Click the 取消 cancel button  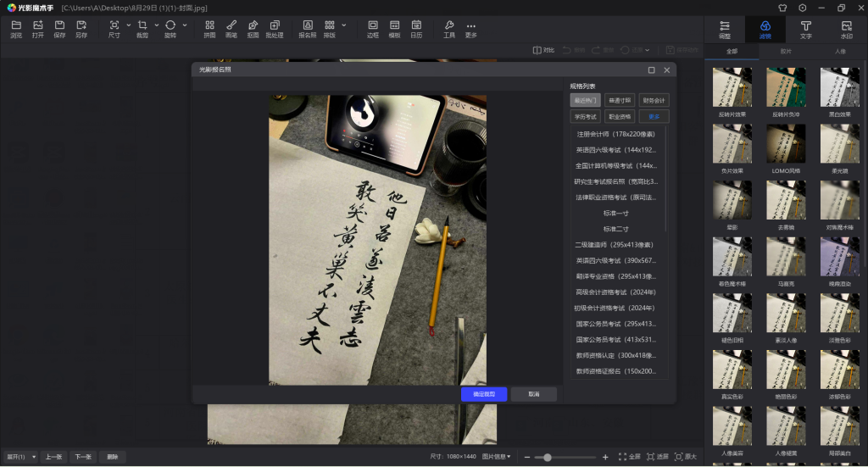coord(533,394)
